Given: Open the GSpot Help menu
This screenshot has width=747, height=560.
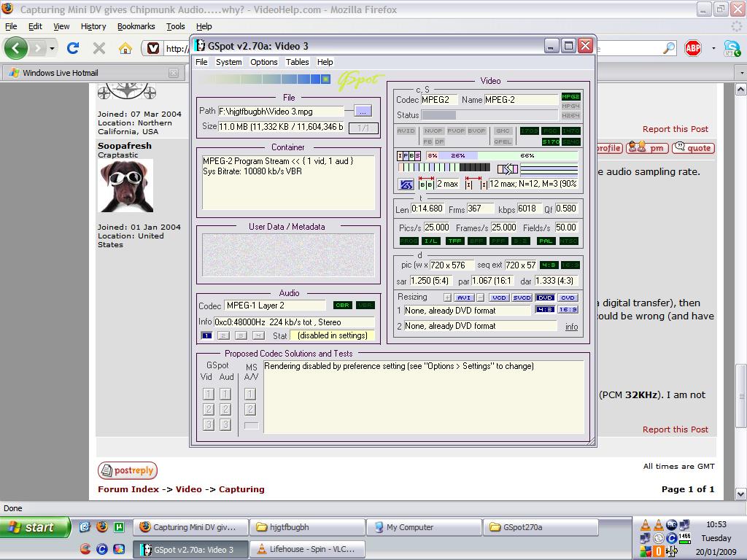Looking at the screenshot, I should pyautogui.click(x=325, y=62).
